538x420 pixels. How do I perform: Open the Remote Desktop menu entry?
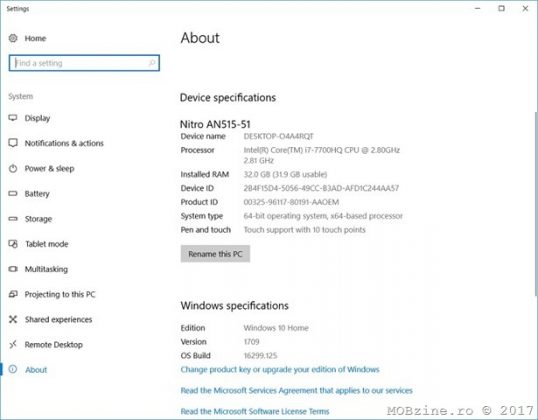click(x=54, y=345)
